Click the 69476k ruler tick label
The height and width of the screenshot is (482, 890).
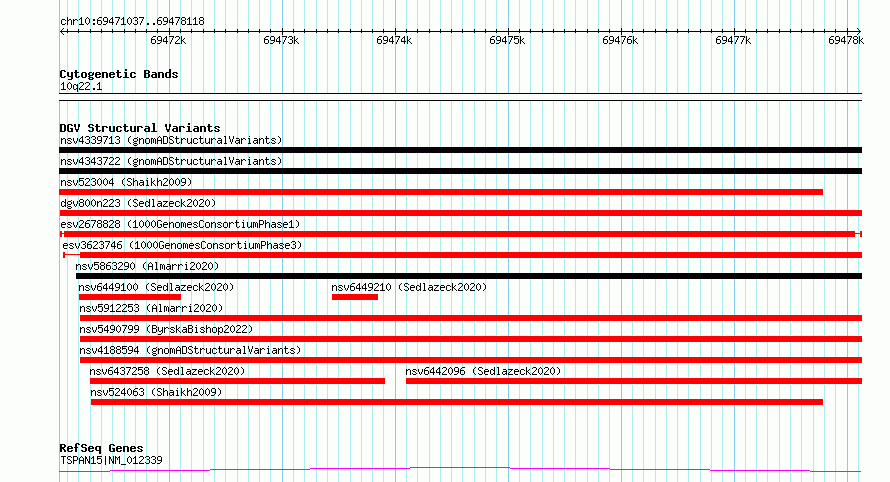[x=620, y=40]
